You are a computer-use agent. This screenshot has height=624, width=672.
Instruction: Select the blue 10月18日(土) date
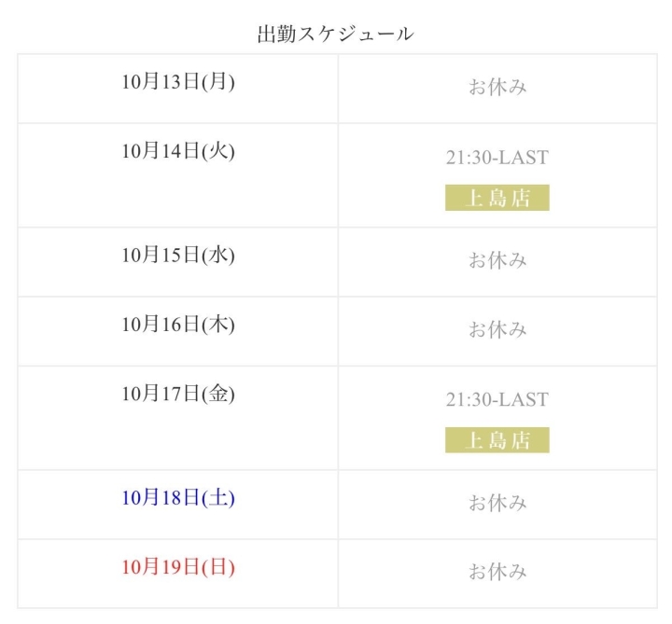pos(177,497)
